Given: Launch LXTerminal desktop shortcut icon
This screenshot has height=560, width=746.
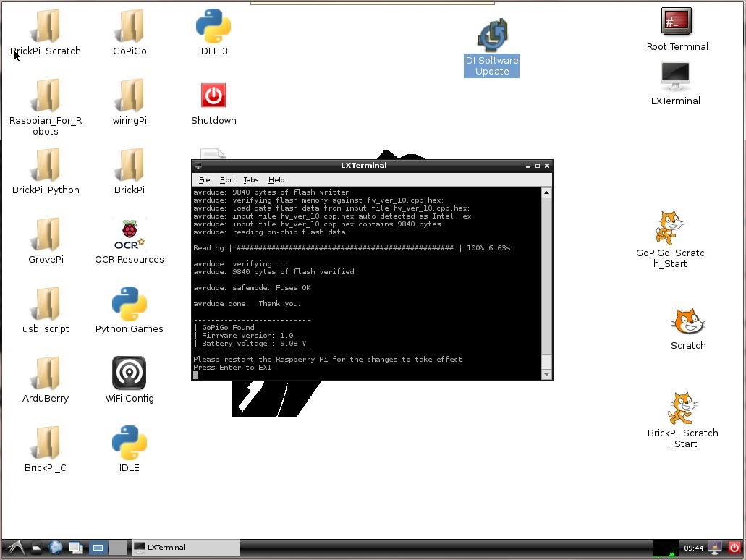Looking at the screenshot, I should pos(676,76).
